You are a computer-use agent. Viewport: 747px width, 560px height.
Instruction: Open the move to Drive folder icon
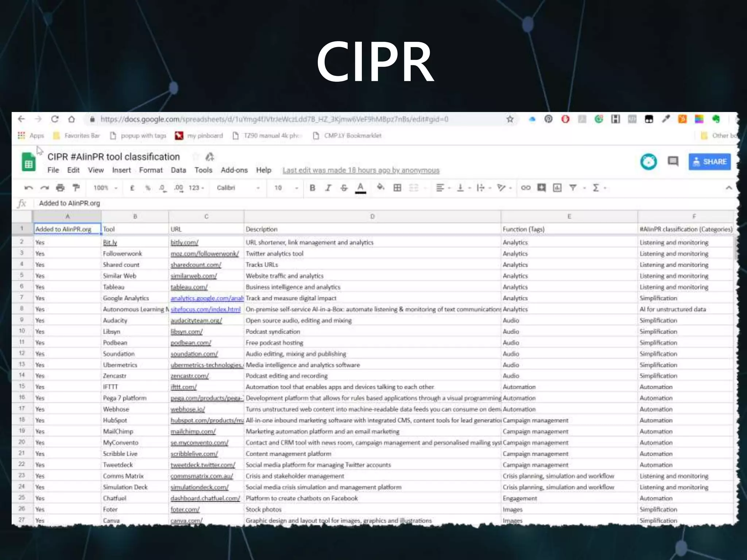click(210, 157)
